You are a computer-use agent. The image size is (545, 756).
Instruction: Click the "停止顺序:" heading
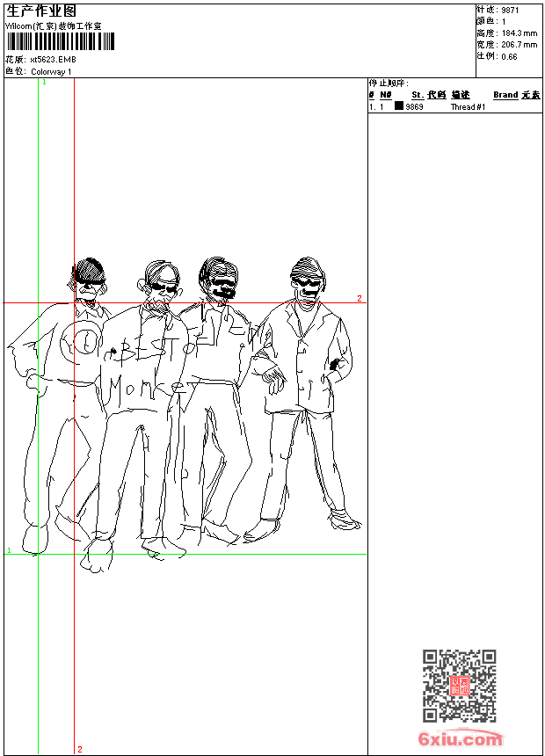click(x=389, y=84)
